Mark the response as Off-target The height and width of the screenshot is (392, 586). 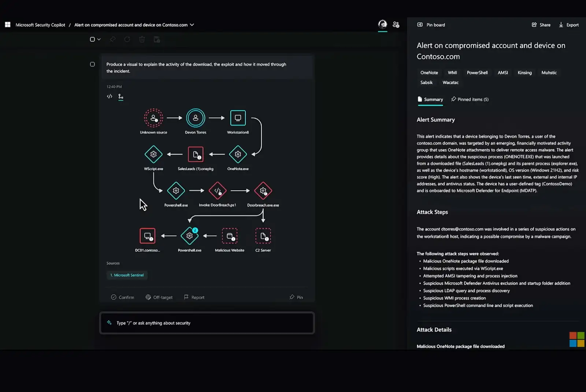159,297
